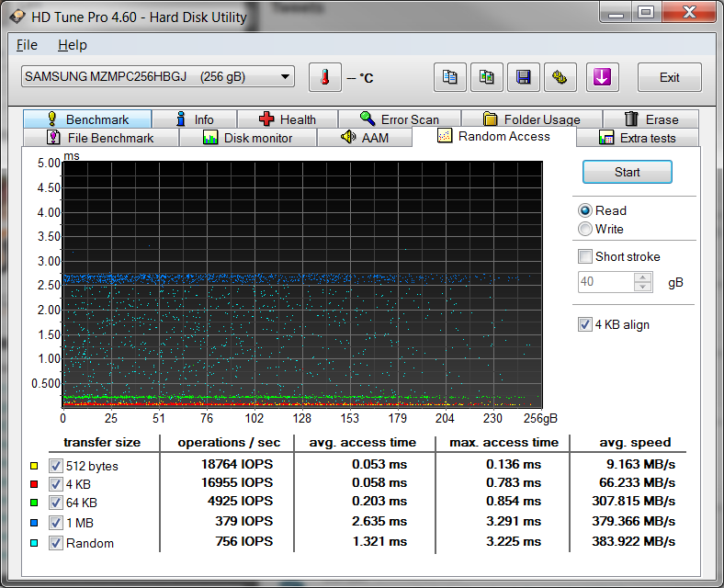Screen dimensions: 724x588
Task: Click the short stroke gB spinner arrows
Action: click(643, 282)
